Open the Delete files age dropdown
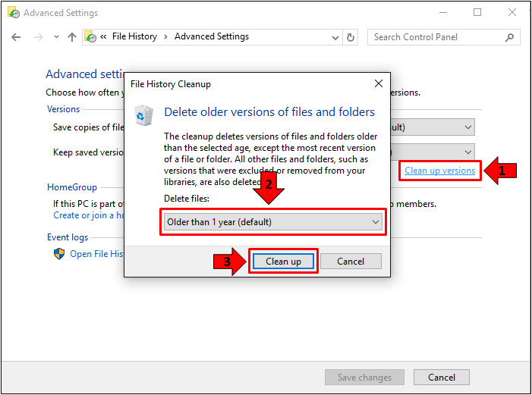532x395 pixels. pyautogui.click(x=272, y=221)
